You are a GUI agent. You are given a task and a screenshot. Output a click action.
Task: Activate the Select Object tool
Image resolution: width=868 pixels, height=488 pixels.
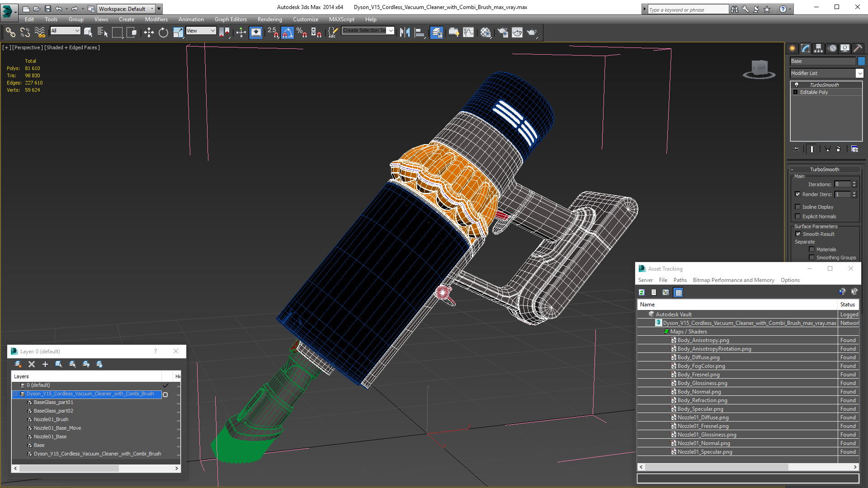pos(88,32)
